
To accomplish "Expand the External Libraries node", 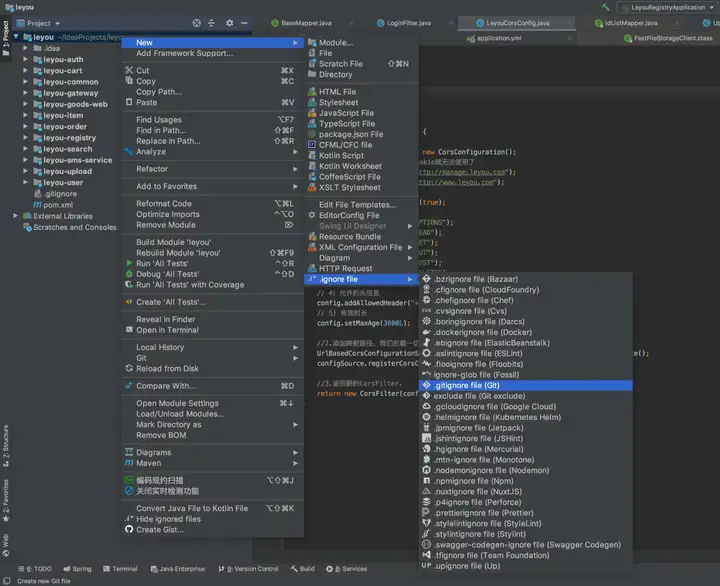I will point(15,215).
